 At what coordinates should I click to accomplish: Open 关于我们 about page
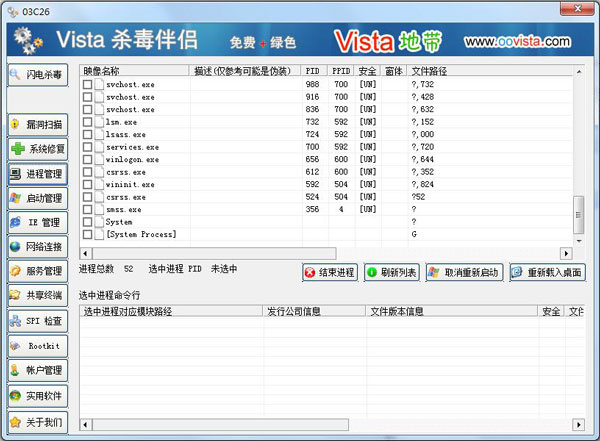(x=38, y=422)
